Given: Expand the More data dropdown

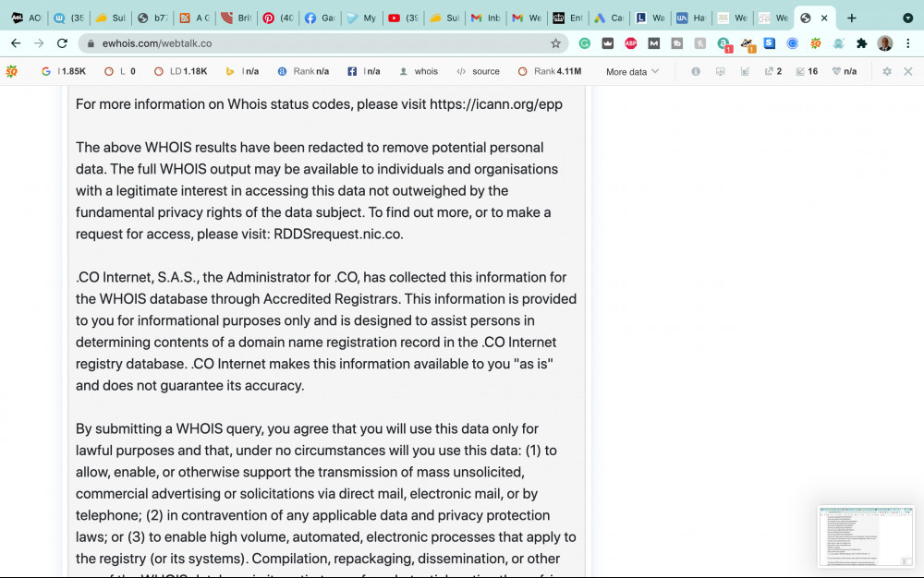Looking at the screenshot, I should point(632,71).
